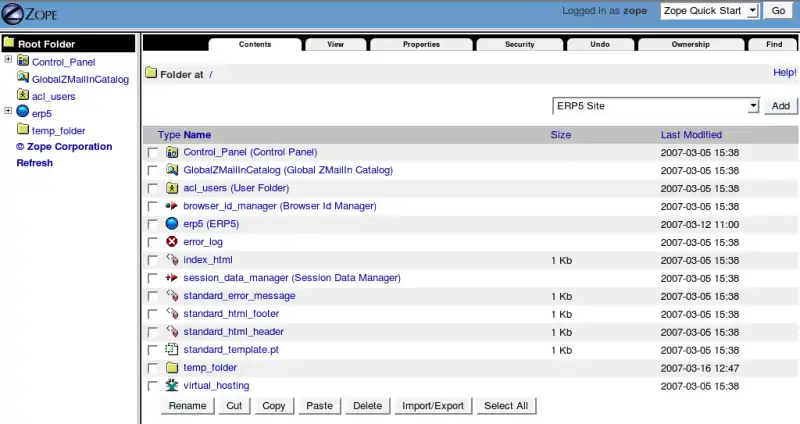Open the Help! link

784,73
